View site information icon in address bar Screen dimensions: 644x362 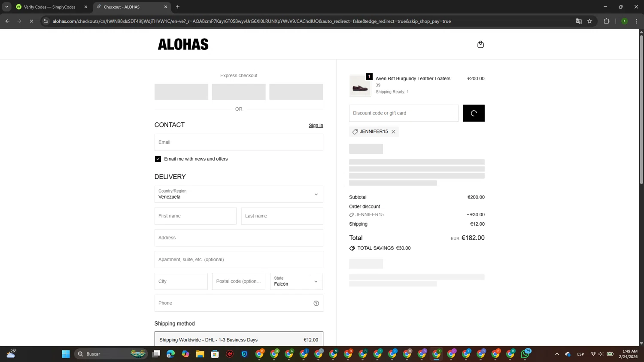(x=46, y=21)
